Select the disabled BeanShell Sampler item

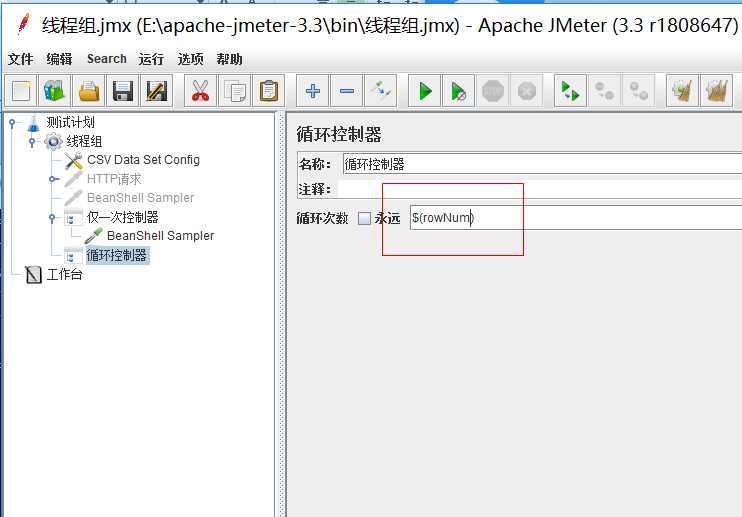pos(141,198)
